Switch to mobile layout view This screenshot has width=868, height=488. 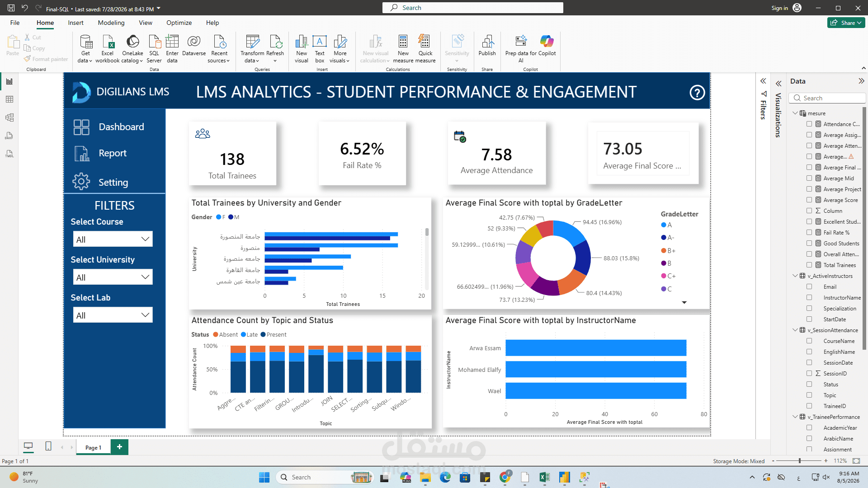(48, 446)
